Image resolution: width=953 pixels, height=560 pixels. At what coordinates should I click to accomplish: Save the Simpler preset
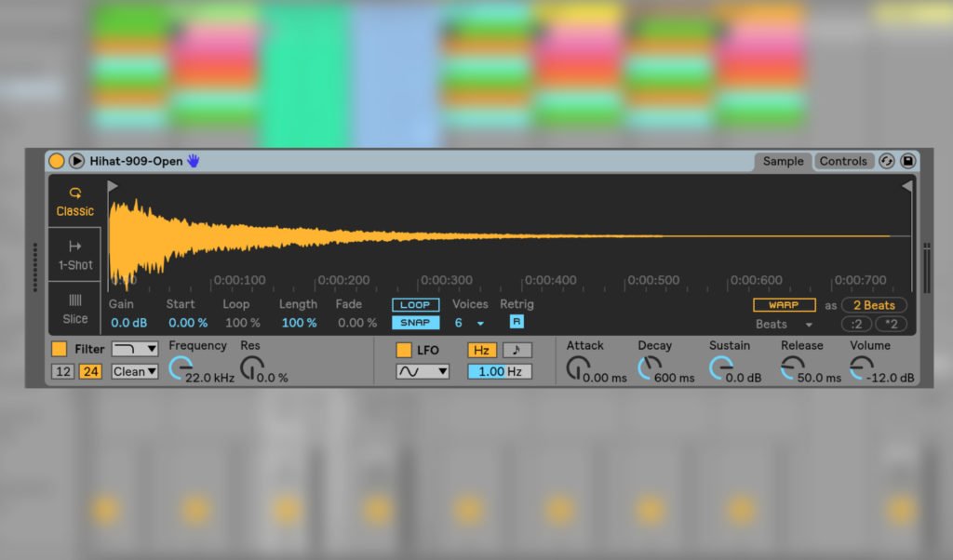[907, 160]
